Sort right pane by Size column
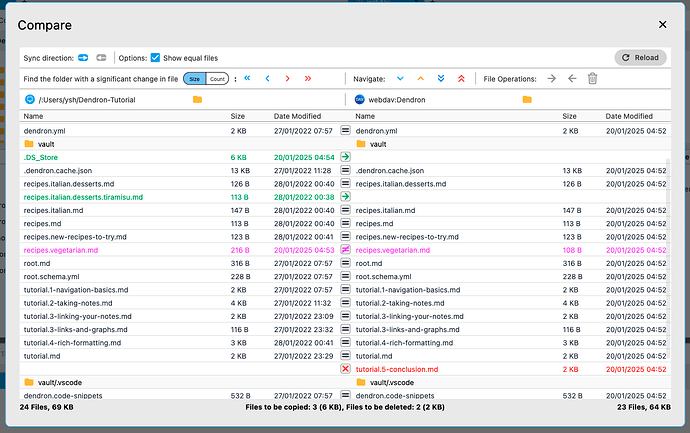Screen dimensions: 690x433 (569, 116)
